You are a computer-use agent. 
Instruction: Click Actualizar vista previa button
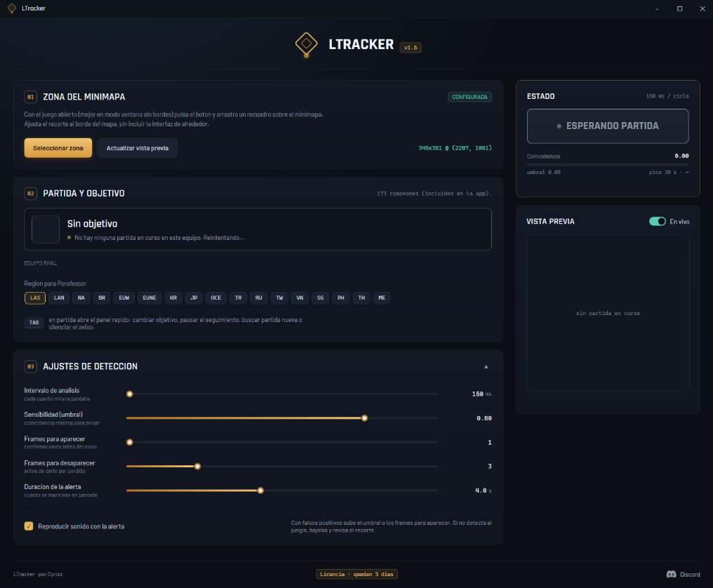coord(138,148)
